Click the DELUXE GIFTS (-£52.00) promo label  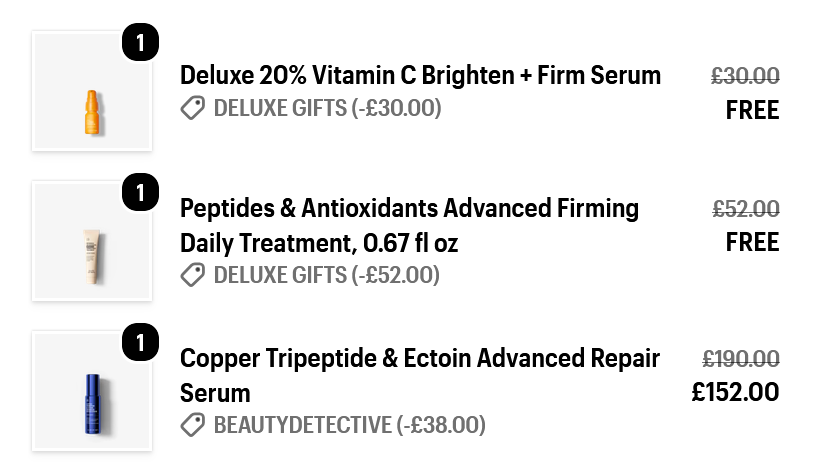click(327, 275)
